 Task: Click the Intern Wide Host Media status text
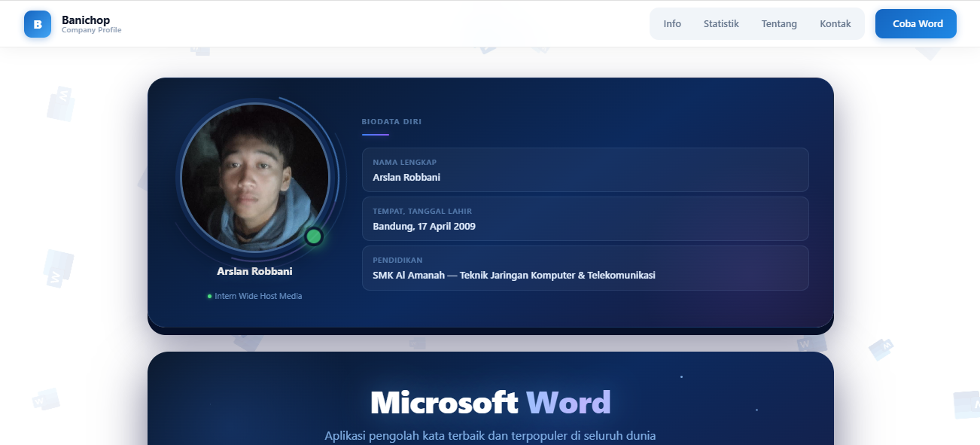pos(258,296)
